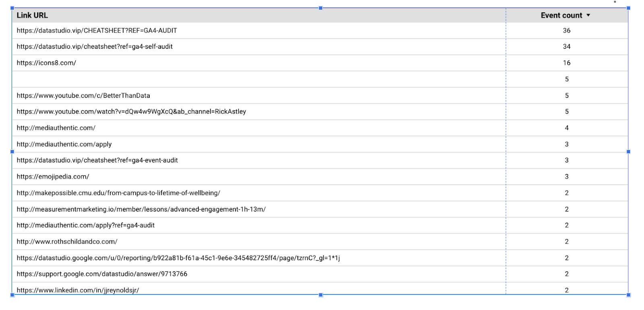Select the support.google.com datastudio answer URL
This screenshot has height=310, width=644.
click(x=102, y=274)
